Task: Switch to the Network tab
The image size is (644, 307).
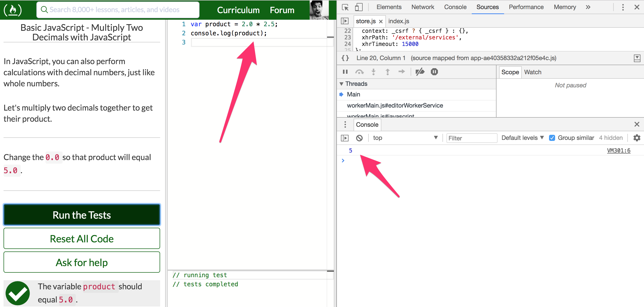Action: (423, 7)
